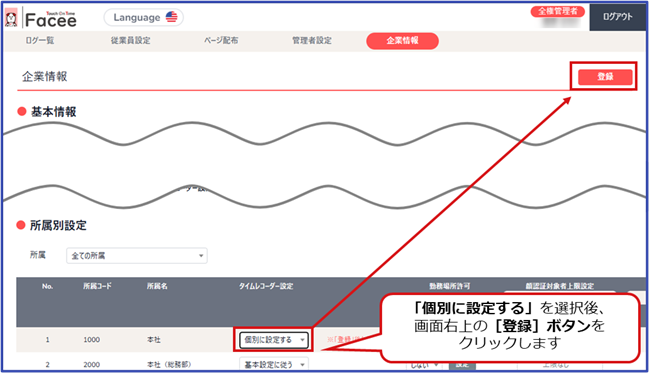Open the ログ一覧 tab
649x373 pixels.
(x=40, y=40)
